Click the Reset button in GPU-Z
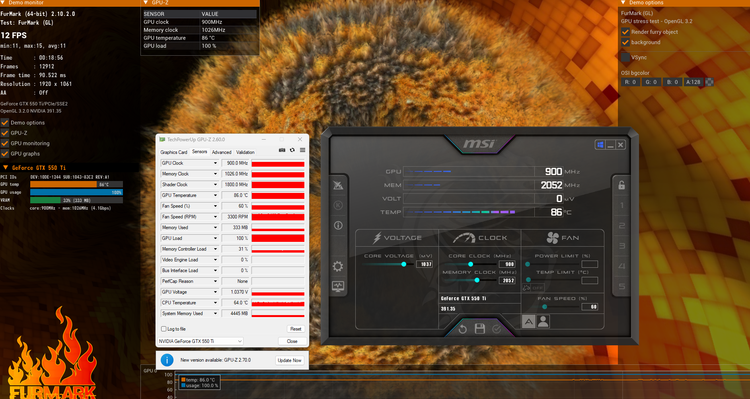Viewport: 750px width, 399px height. [296, 329]
